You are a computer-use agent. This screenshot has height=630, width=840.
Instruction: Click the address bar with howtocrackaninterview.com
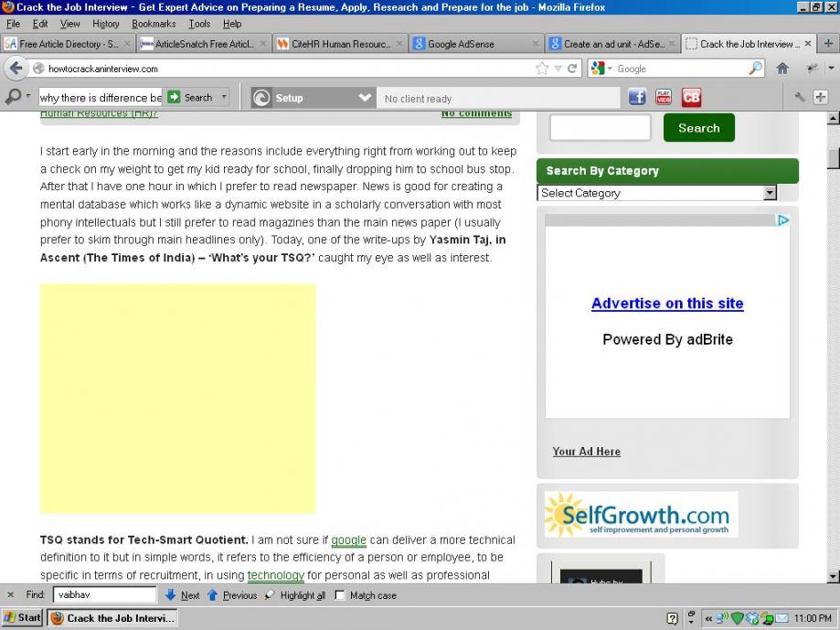coord(284,69)
